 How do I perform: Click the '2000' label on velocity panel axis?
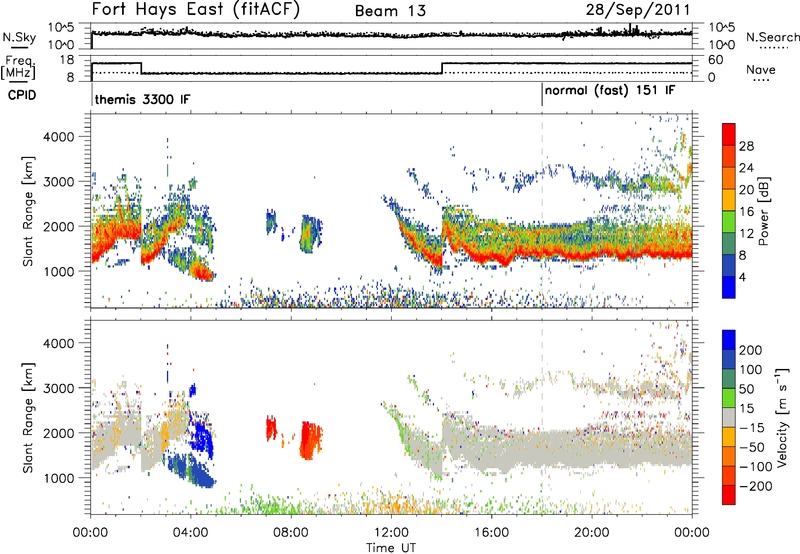[x=58, y=433]
